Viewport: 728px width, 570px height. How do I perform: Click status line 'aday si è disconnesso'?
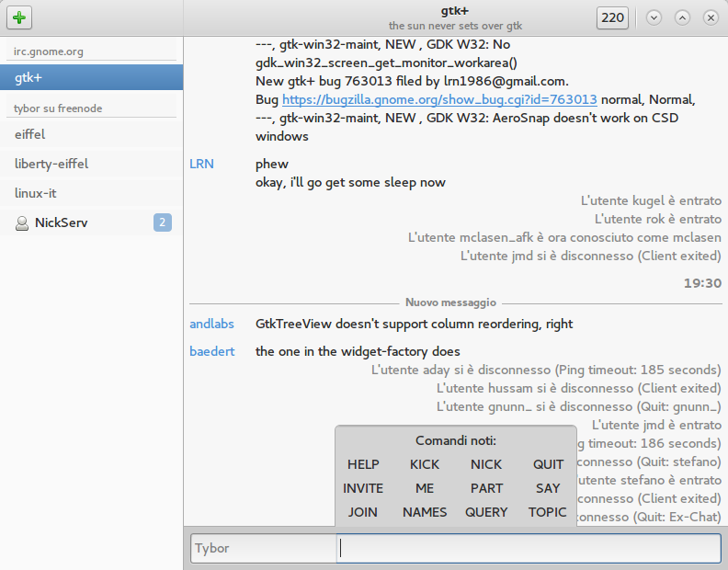[x=546, y=370]
